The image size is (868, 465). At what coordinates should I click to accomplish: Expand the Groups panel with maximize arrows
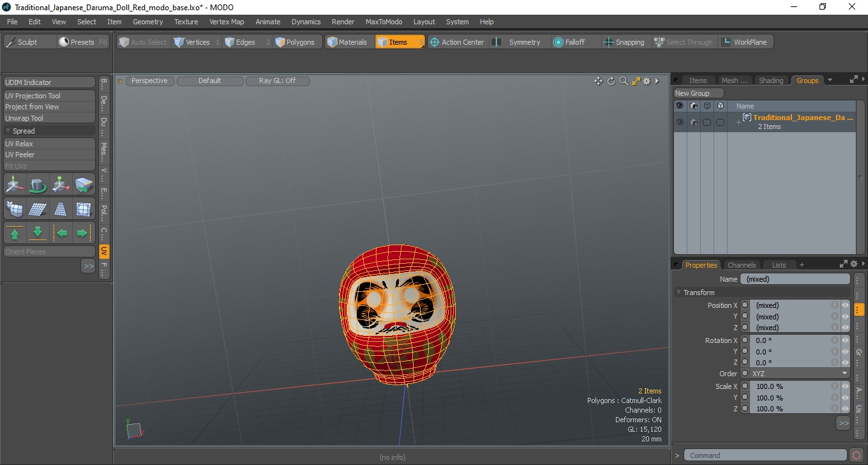point(854,80)
